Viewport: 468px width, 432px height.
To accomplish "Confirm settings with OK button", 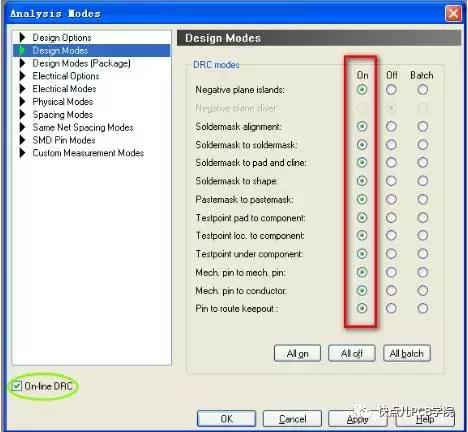I will click(227, 419).
